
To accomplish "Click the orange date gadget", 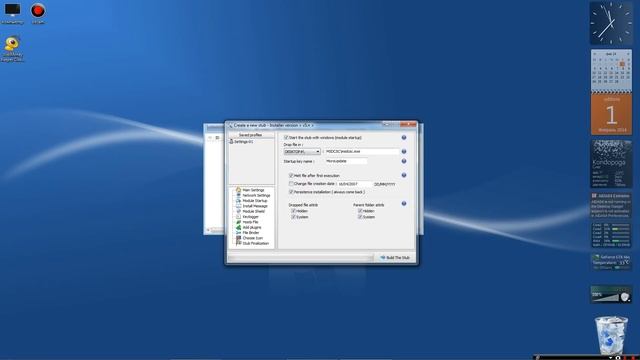I will tap(611, 115).
